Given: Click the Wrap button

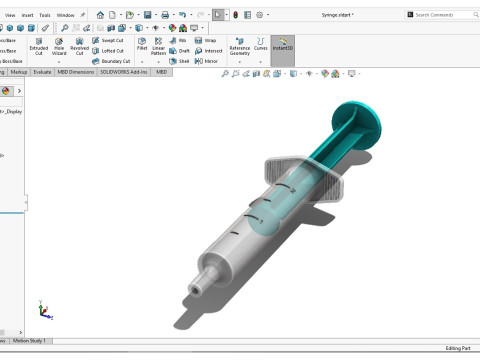Looking at the screenshot, I should pyautogui.click(x=205, y=40).
